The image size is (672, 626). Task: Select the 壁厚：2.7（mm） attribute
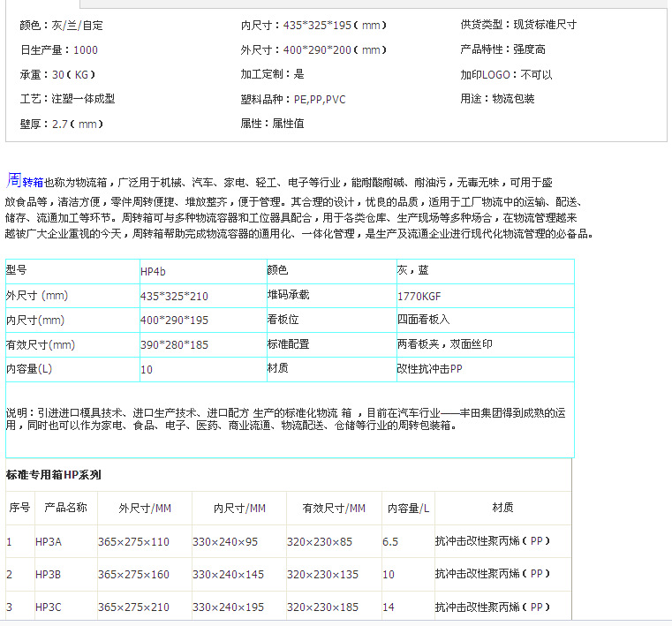click(62, 124)
